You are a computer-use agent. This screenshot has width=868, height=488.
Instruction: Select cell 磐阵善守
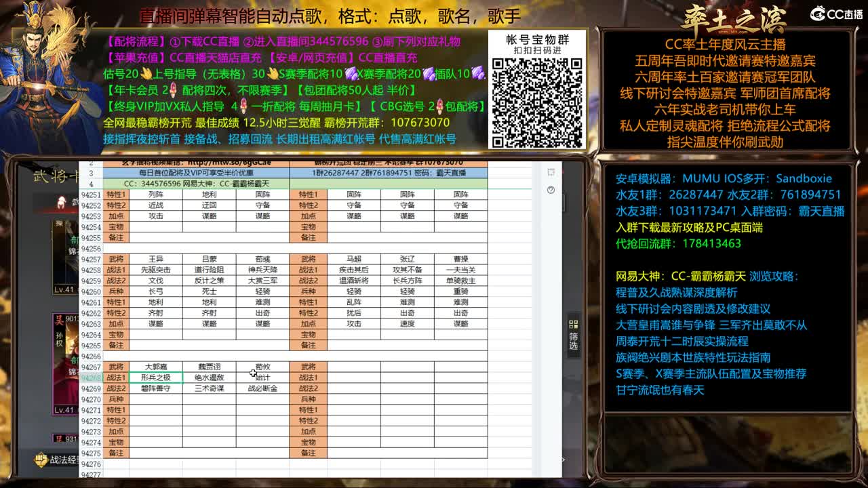(156, 388)
